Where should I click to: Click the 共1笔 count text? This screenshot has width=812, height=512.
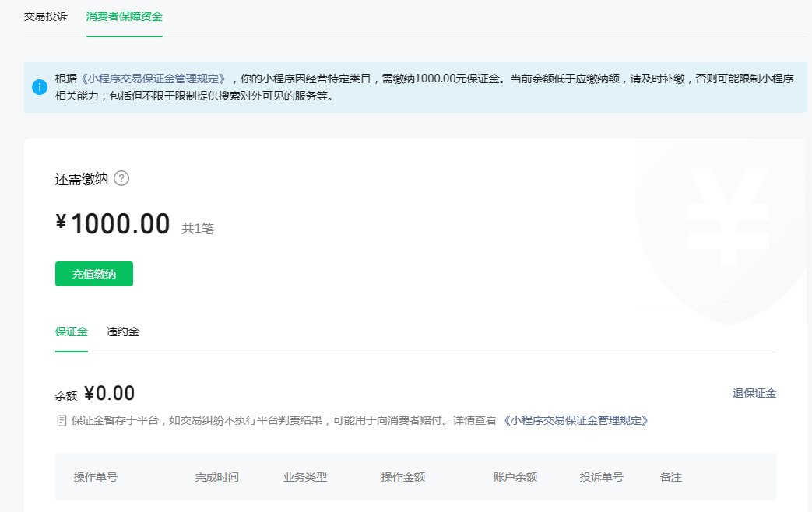tap(197, 228)
